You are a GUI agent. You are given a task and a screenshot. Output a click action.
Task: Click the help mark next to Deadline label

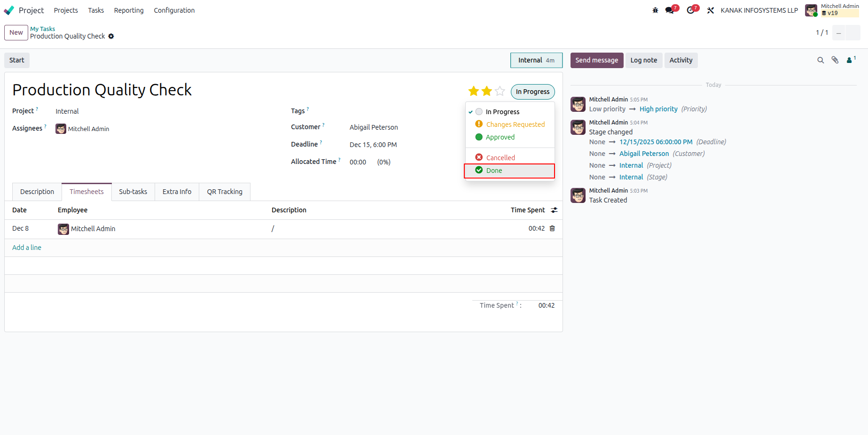tap(321, 142)
